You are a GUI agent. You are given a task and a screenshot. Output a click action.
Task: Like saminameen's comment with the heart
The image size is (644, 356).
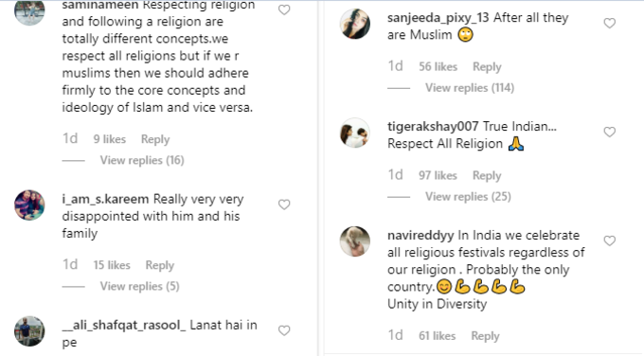284,9
